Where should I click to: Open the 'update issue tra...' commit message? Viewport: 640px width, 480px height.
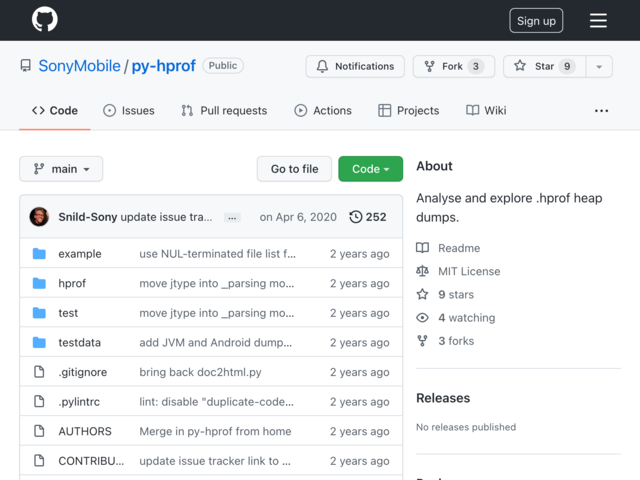pos(167,217)
